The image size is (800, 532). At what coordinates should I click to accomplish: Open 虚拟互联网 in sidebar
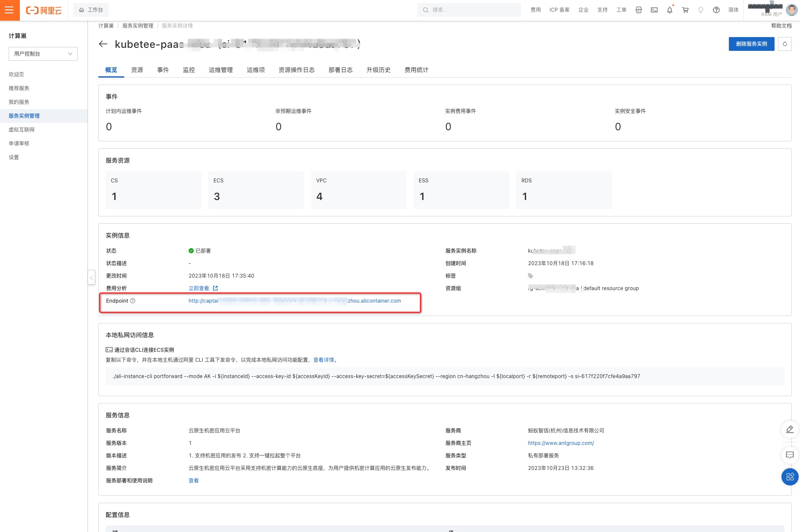click(x=22, y=130)
